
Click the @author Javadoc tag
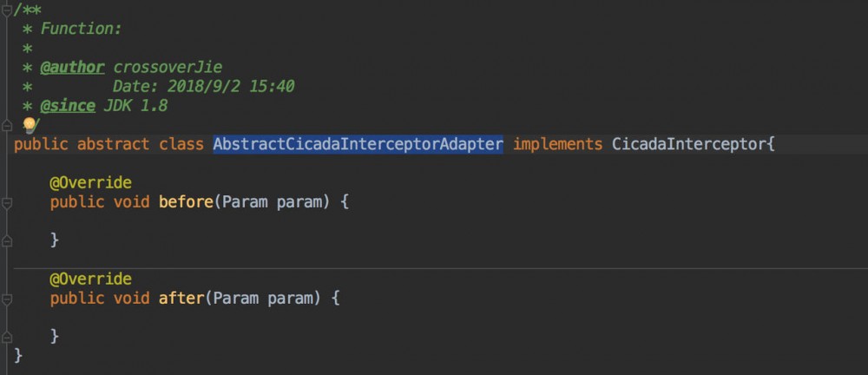click(73, 68)
